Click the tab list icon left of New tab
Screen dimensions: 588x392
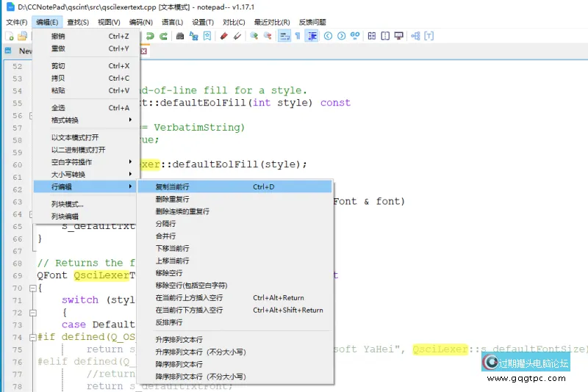click(x=8, y=51)
